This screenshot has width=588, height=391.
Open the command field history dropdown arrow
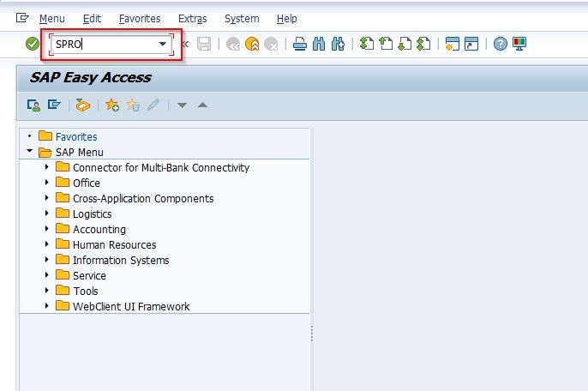tap(162, 44)
